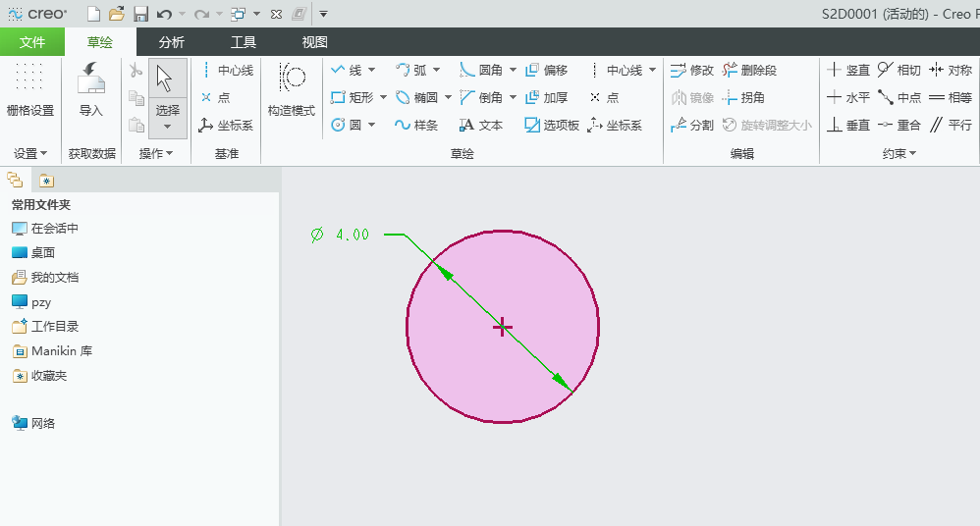980x526 pixels.
Task: Create a new file from quick access toolbar
Action: (x=93, y=14)
